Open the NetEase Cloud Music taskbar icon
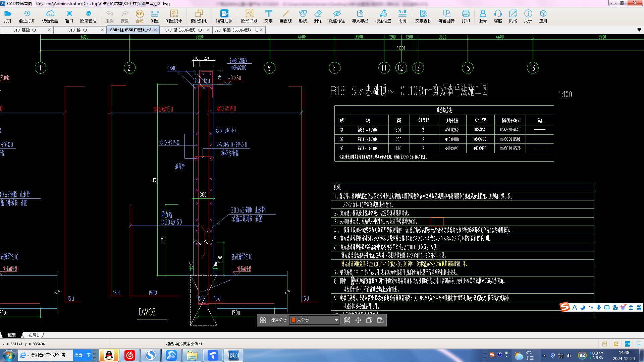The height and width of the screenshot is (362, 644). (x=130, y=355)
